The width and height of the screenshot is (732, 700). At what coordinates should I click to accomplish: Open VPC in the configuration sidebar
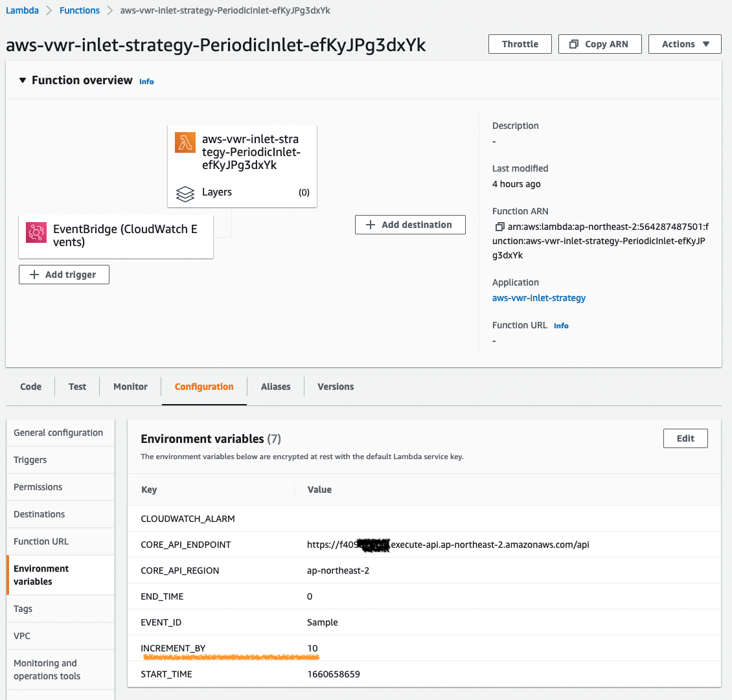(61, 636)
